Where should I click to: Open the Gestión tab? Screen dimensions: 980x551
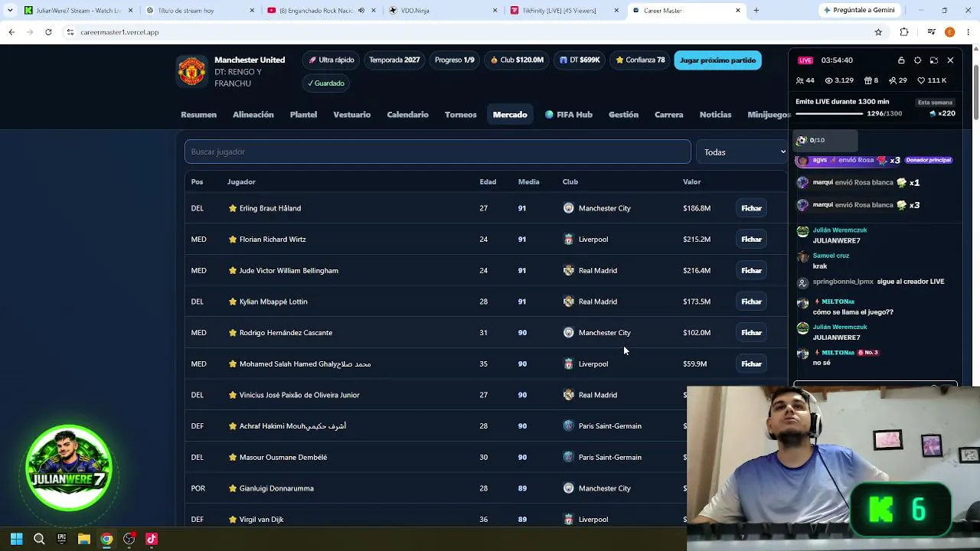(623, 115)
